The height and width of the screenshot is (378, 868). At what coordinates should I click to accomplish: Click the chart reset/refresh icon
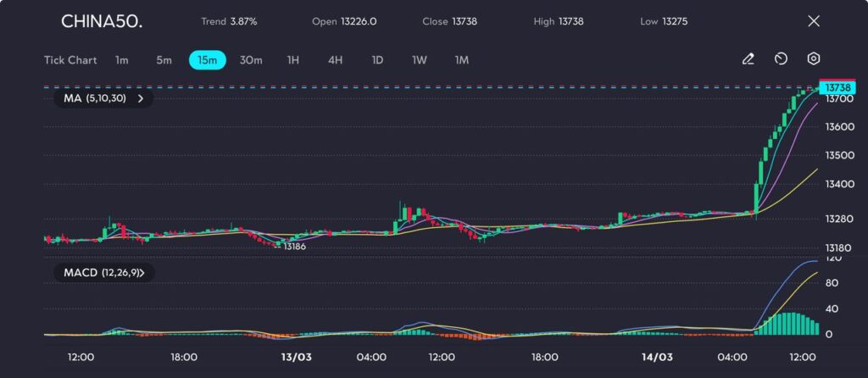click(781, 59)
